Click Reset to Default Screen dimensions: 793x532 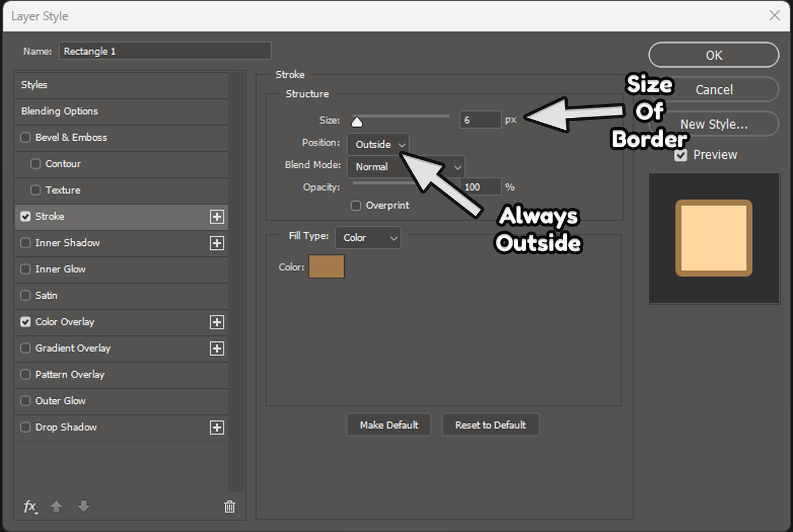490,425
